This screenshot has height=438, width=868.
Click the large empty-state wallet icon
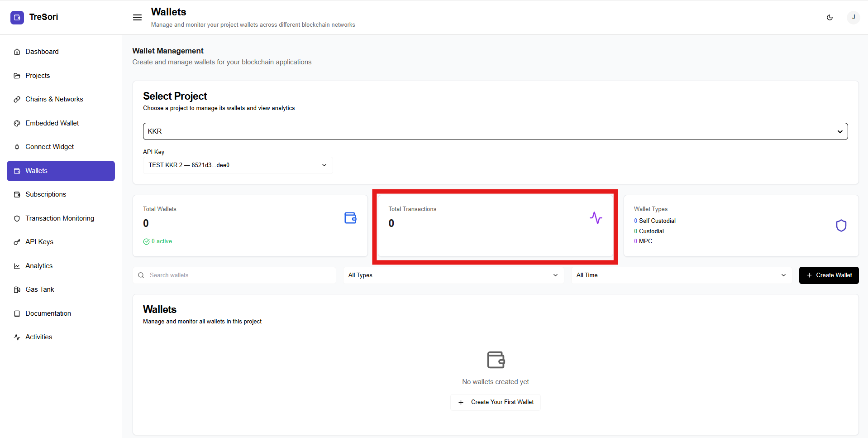coord(496,360)
